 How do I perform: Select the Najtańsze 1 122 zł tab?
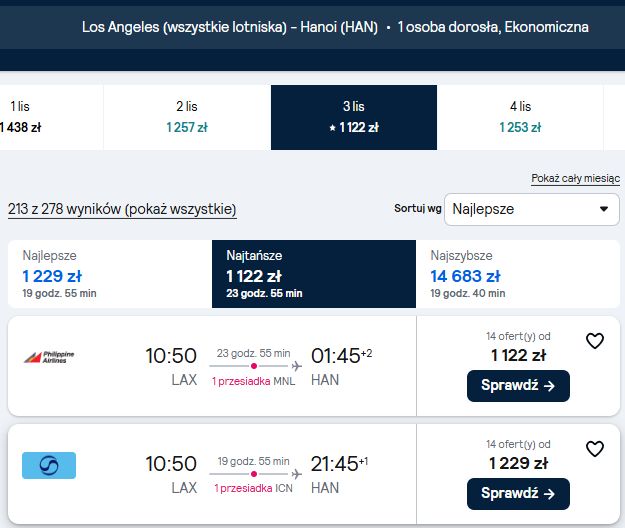tap(314, 274)
